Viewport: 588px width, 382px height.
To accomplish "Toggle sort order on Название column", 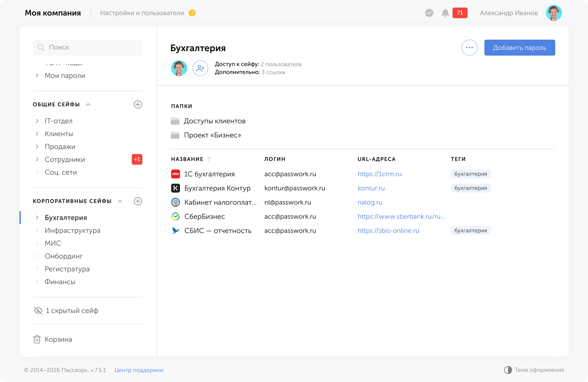I will [x=209, y=159].
